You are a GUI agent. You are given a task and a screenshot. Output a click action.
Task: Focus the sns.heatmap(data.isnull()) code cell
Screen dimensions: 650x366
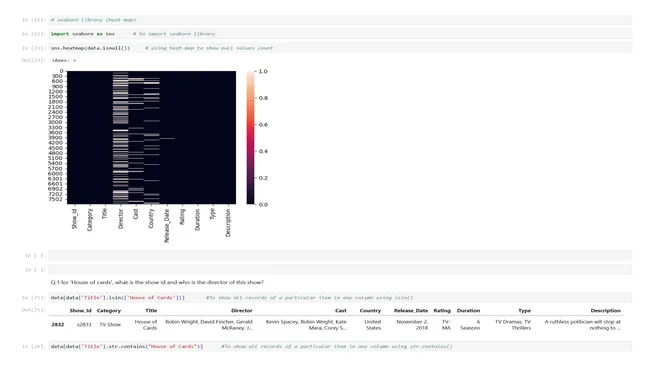(x=340, y=48)
